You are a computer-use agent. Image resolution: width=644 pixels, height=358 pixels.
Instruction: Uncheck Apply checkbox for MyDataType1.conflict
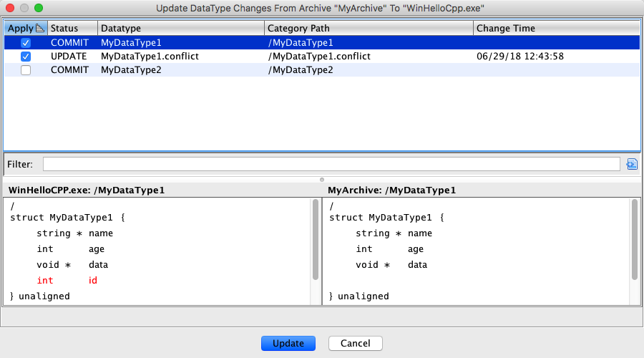[26, 57]
